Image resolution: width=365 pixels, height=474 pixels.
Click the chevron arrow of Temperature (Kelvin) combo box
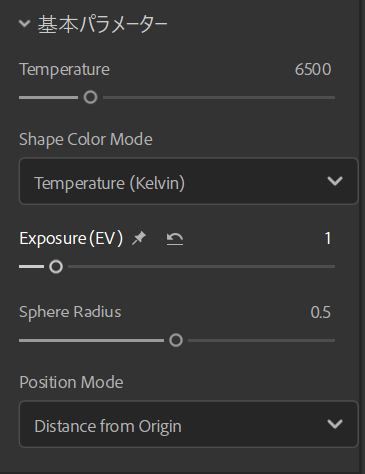pyautogui.click(x=335, y=181)
